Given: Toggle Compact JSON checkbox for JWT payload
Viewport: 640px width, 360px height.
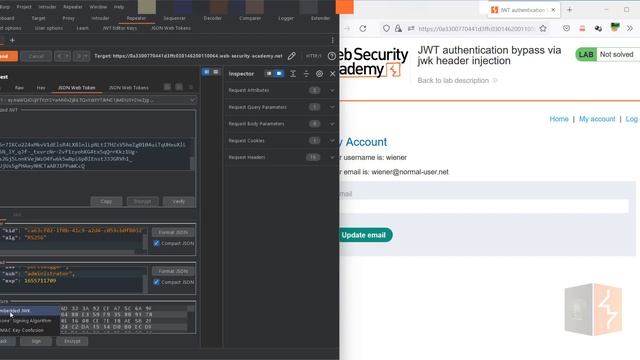Looking at the screenshot, I should pyautogui.click(x=156, y=282).
